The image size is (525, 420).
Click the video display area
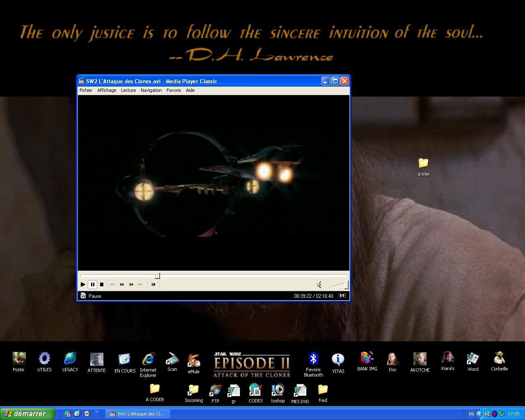213,183
